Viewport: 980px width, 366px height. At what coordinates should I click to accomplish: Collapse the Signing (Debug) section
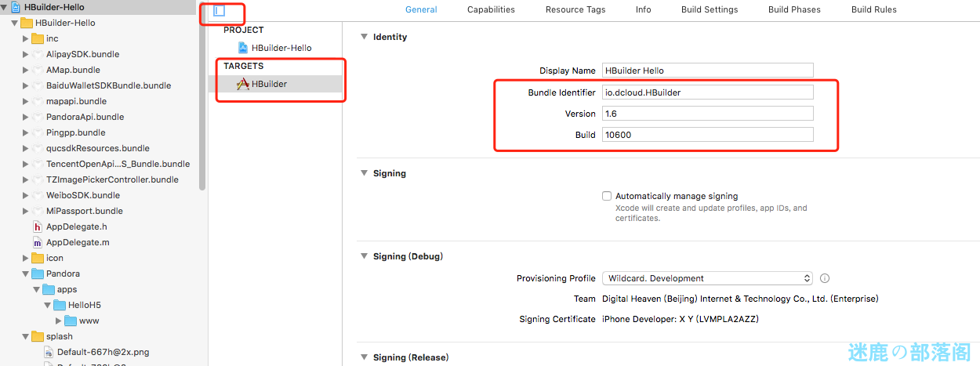pos(364,256)
